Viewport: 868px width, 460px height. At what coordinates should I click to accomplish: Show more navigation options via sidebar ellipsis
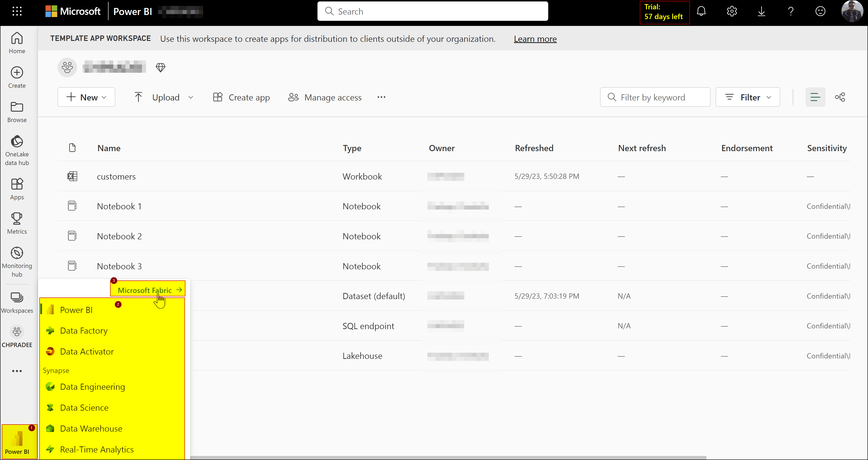tap(17, 371)
